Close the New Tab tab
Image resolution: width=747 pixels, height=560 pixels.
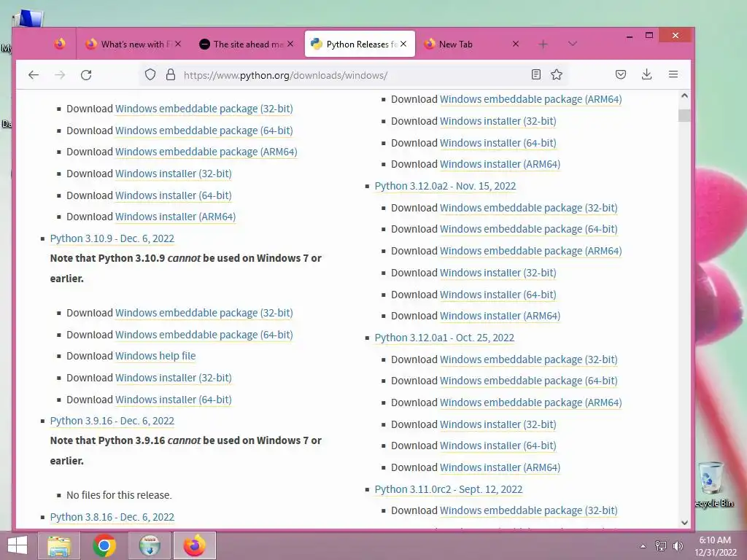click(x=516, y=44)
